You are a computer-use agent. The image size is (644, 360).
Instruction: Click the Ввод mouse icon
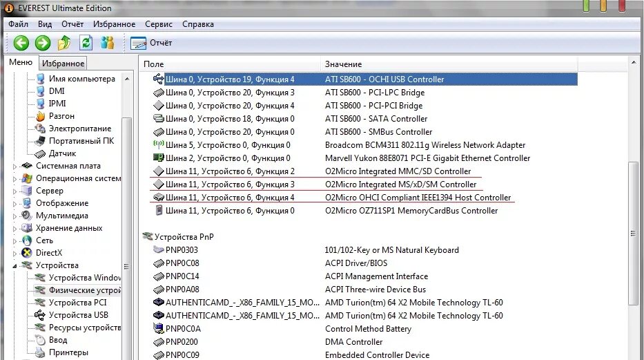[40, 340]
